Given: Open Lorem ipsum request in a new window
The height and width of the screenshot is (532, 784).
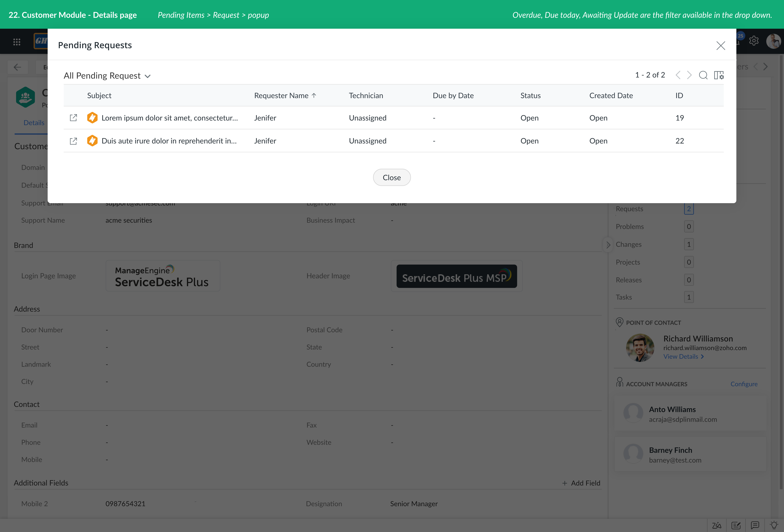Looking at the screenshot, I should 73,118.
